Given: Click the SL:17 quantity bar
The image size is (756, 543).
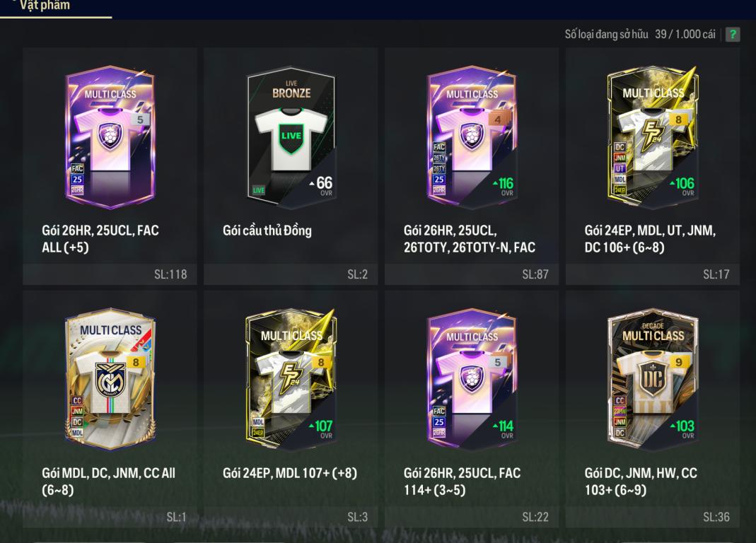Looking at the screenshot, I should 652,274.
